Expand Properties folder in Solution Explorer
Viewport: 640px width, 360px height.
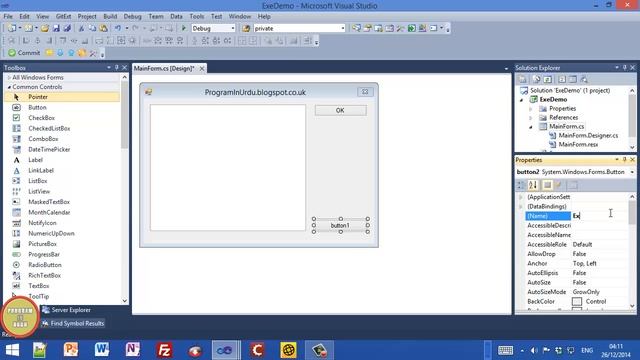coord(531,109)
